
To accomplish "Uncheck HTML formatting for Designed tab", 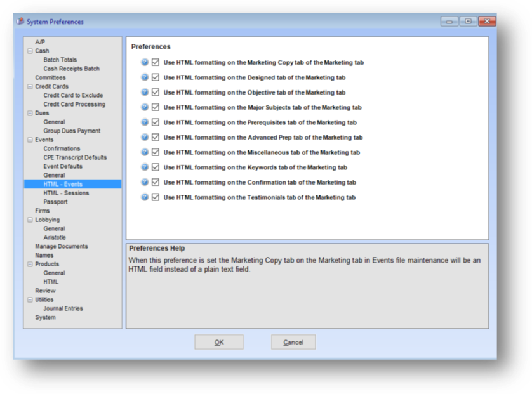I will 156,77.
